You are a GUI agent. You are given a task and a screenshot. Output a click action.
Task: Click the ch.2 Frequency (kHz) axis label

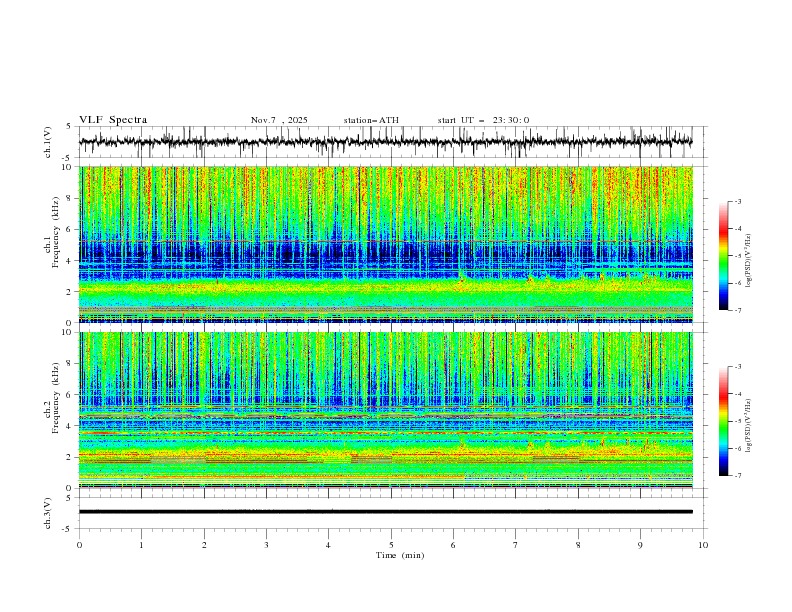52,410
